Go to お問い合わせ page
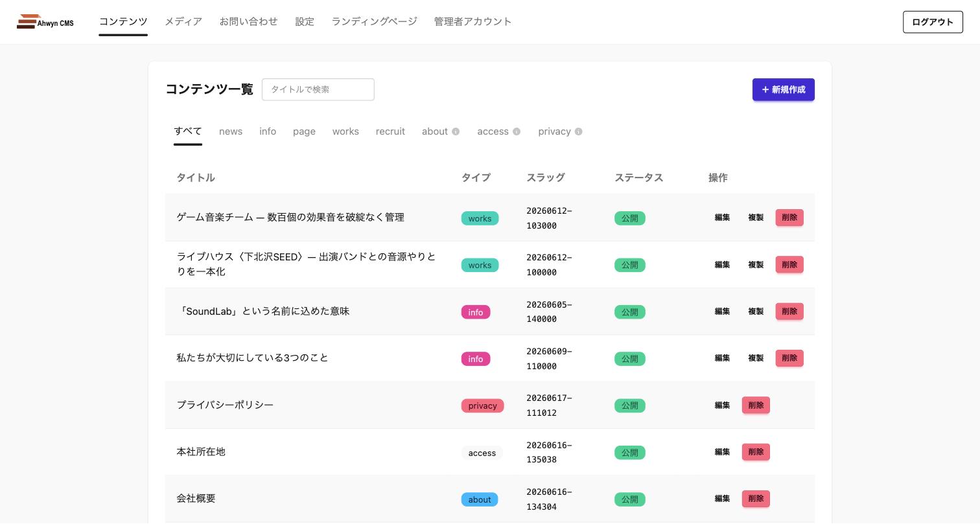 point(248,21)
